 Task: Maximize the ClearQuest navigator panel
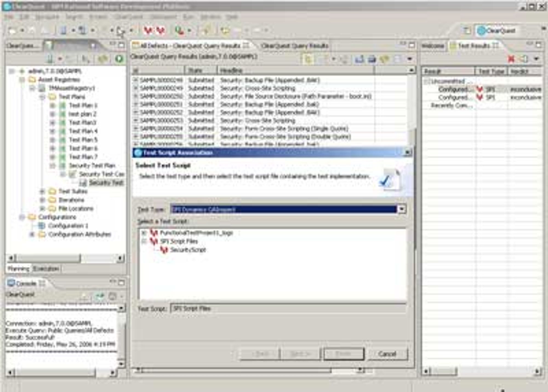(x=121, y=45)
